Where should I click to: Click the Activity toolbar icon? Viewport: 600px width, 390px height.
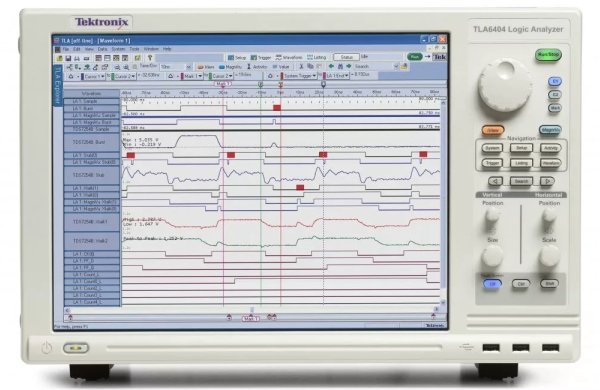click(x=257, y=67)
